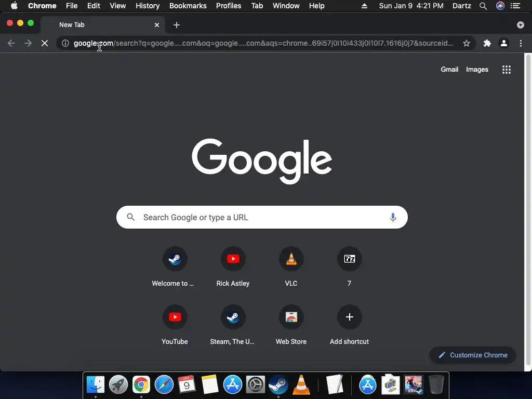The width and height of the screenshot is (532, 399).
Task: Open the VLC shortcut tile
Action: (x=291, y=267)
